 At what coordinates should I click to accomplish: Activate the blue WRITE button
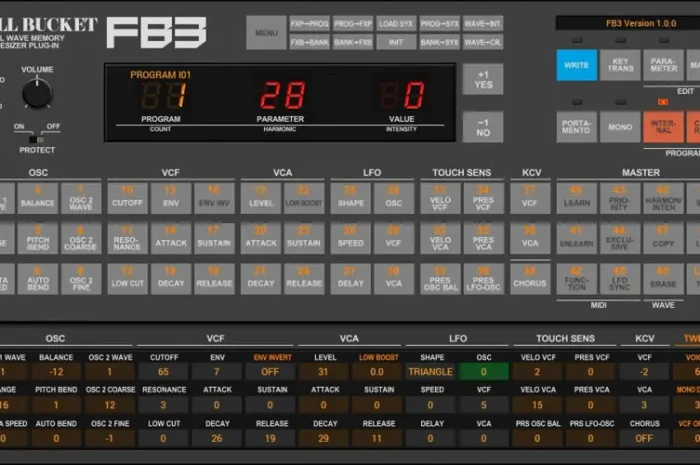pos(576,65)
